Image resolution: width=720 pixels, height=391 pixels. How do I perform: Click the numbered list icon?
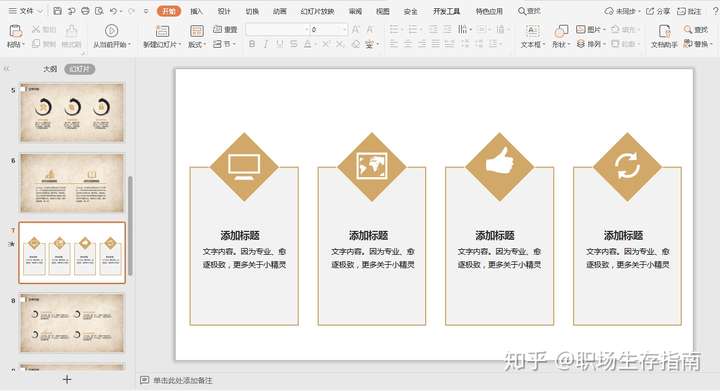[412, 29]
